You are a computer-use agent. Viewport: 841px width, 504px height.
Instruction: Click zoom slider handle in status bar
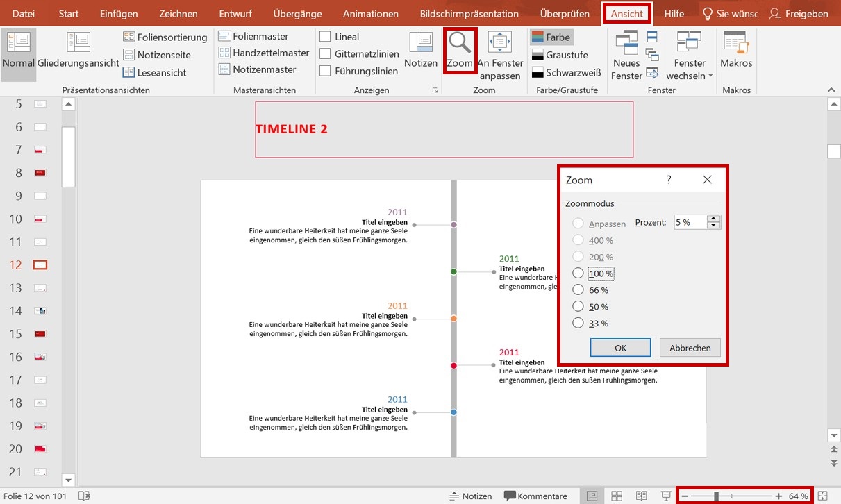coord(716,496)
